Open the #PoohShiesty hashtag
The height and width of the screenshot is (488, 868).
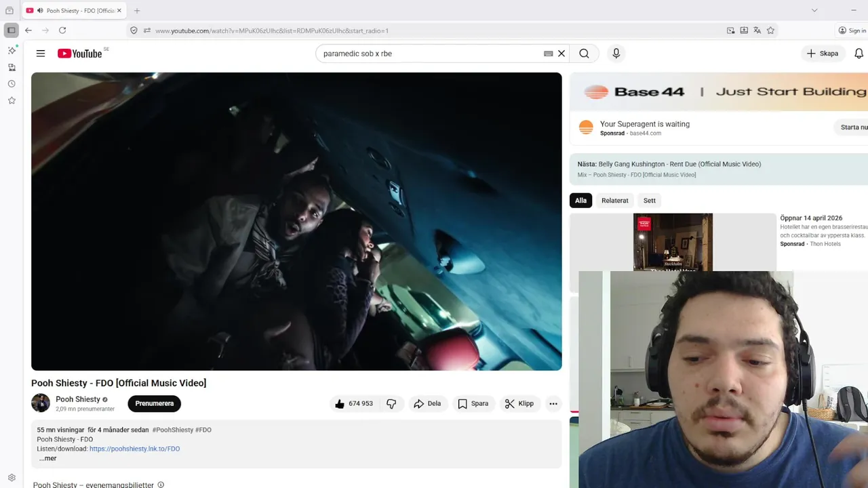pyautogui.click(x=173, y=430)
